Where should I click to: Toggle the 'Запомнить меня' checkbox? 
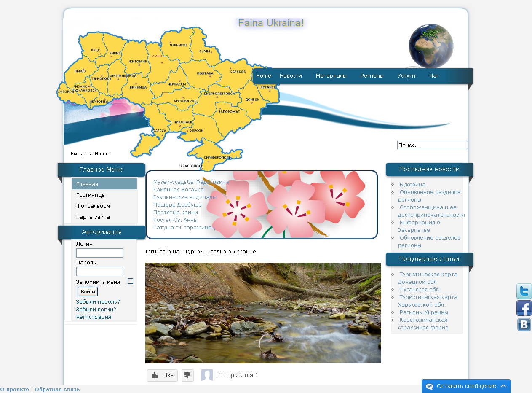click(x=131, y=281)
